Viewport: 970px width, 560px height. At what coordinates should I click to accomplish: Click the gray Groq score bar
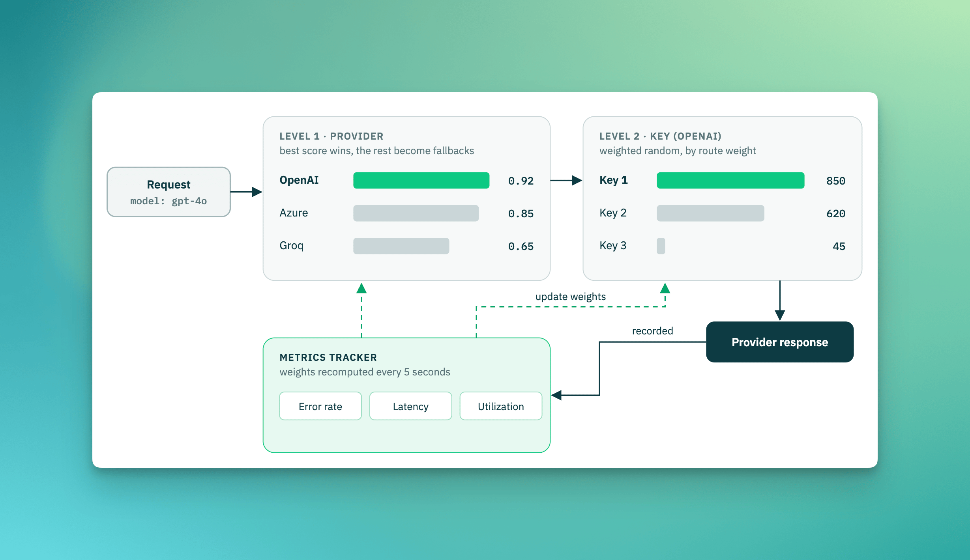[x=401, y=246]
